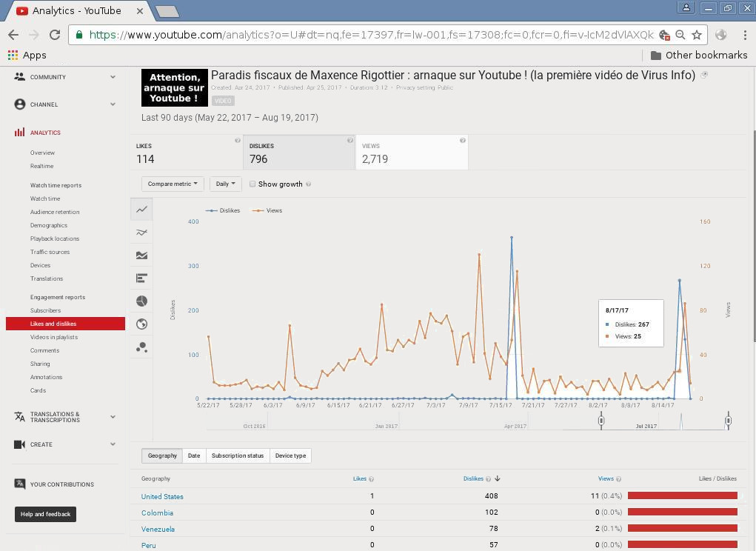The image size is (756, 551).
Task: Open the Subscribers report
Action: [45, 310]
